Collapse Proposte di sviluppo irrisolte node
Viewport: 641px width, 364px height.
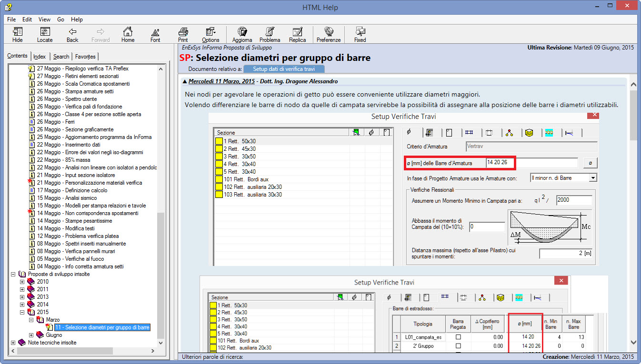point(13,274)
